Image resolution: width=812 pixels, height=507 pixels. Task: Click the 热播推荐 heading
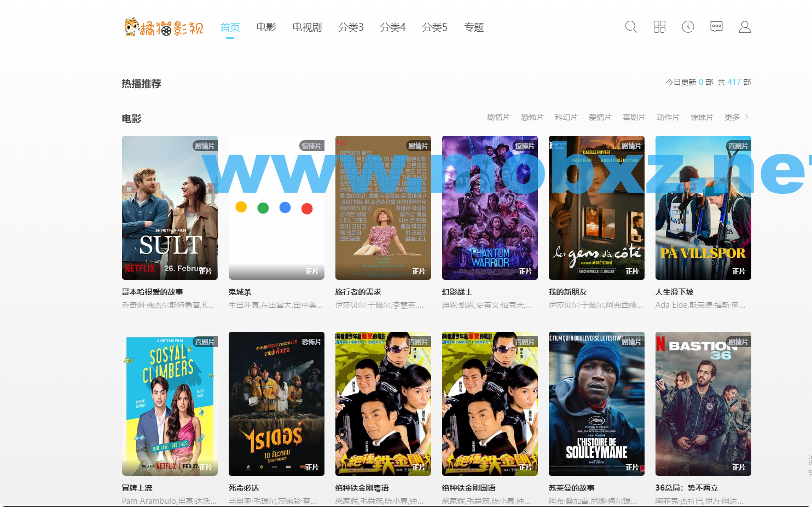[x=141, y=84]
